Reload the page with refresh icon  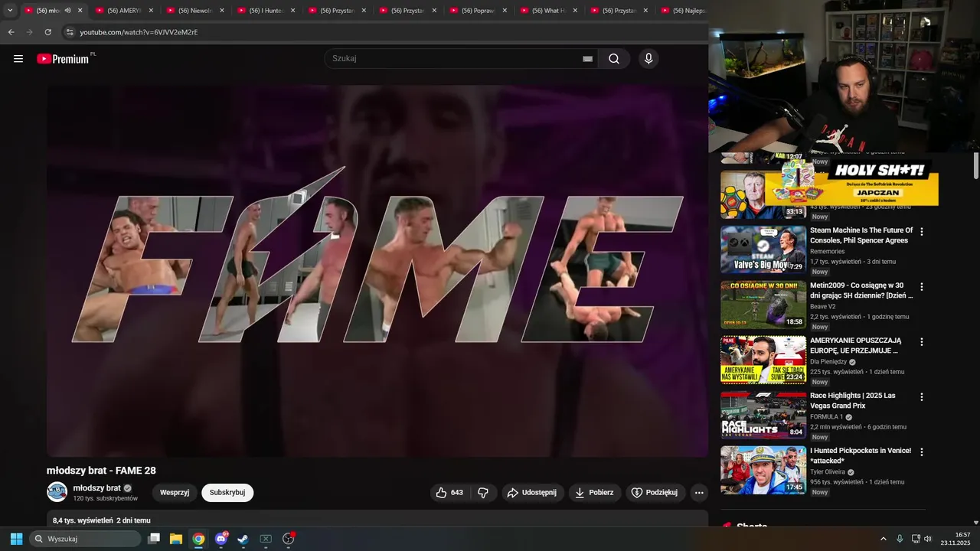[48, 32]
